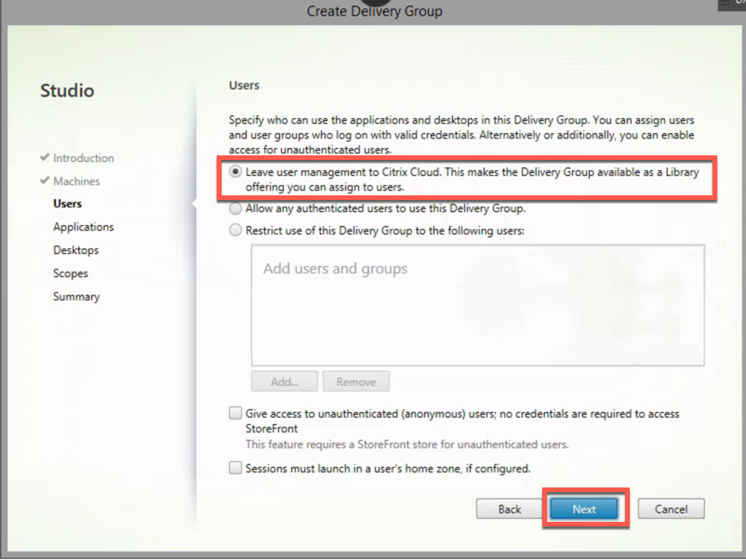Go Back to the previous wizard step

pyautogui.click(x=510, y=509)
